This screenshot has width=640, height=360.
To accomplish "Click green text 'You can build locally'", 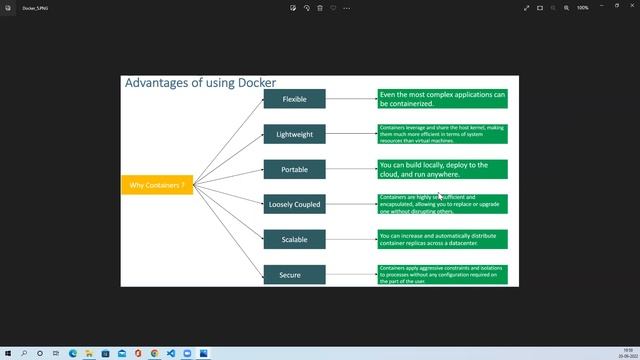I will tap(442, 169).
